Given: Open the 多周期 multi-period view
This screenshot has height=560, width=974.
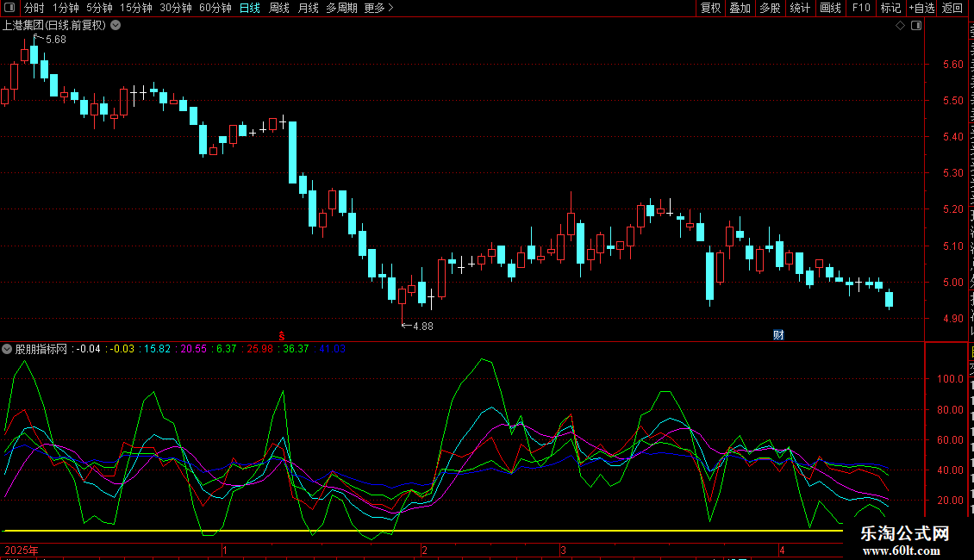Looking at the screenshot, I should (341, 8).
